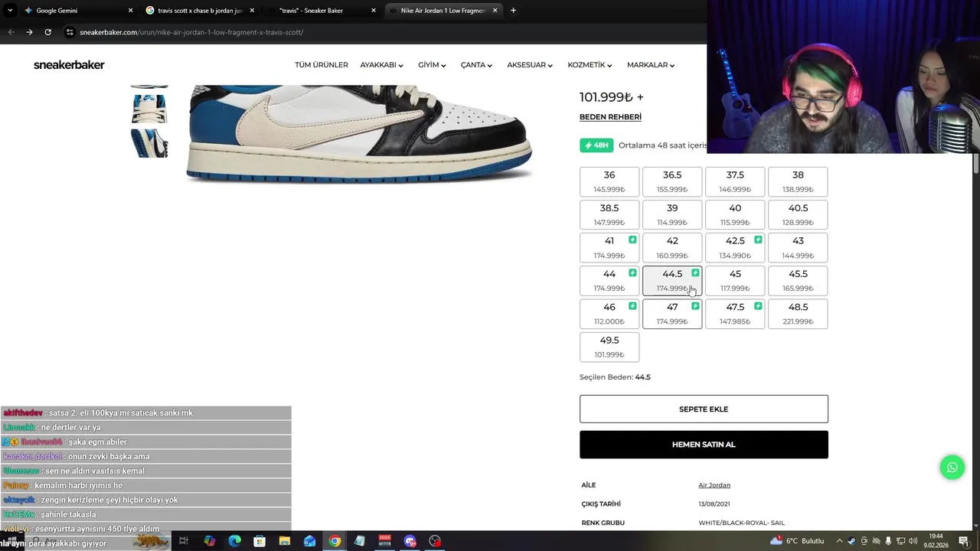Open a new browser tab

point(513,11)
